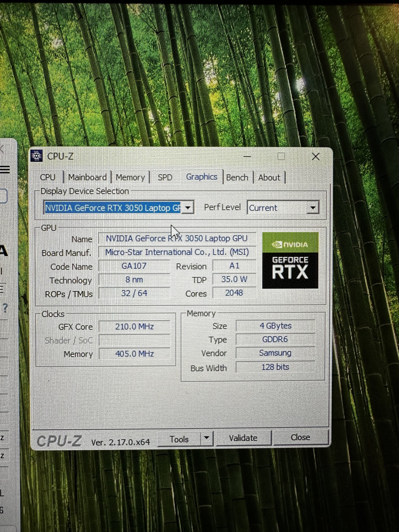Click the GPU Name field
This screenshot has width=399, height=532.
tap(177, 238)
